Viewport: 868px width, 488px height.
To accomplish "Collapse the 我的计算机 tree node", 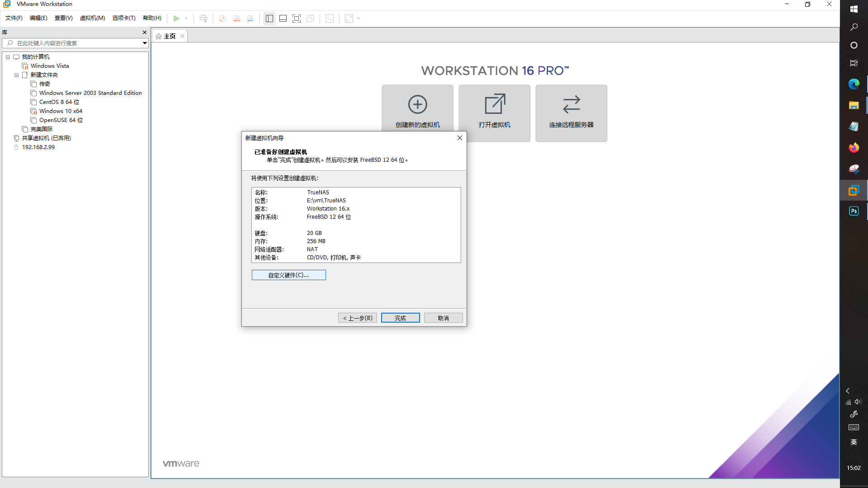I will pyautogui.click(x=8, y=57).
